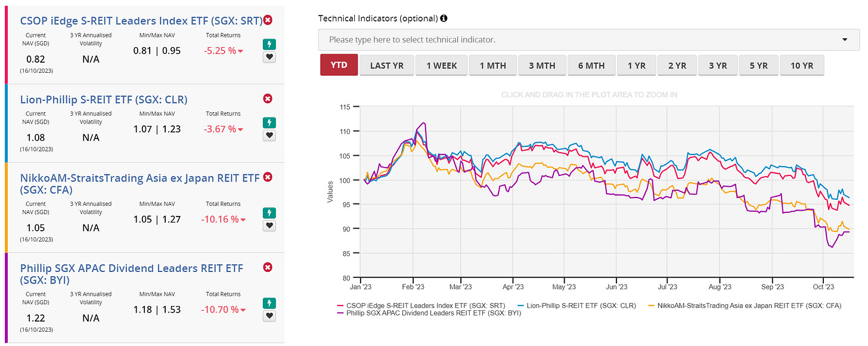Switch chart to 2 YR range
Image resolution: width=868 pixels, height=346 pixels.
(x=677, y=66)
